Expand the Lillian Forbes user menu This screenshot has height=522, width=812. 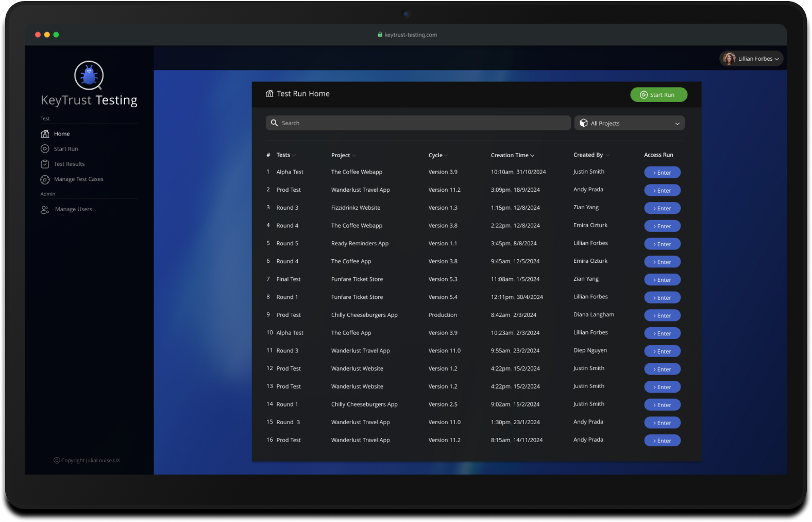(776, 59)
